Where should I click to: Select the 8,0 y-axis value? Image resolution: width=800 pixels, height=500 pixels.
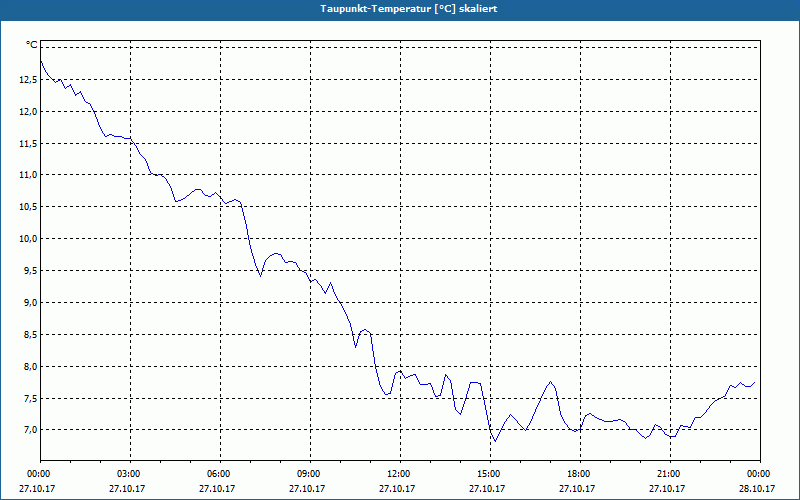click(30, 366)
